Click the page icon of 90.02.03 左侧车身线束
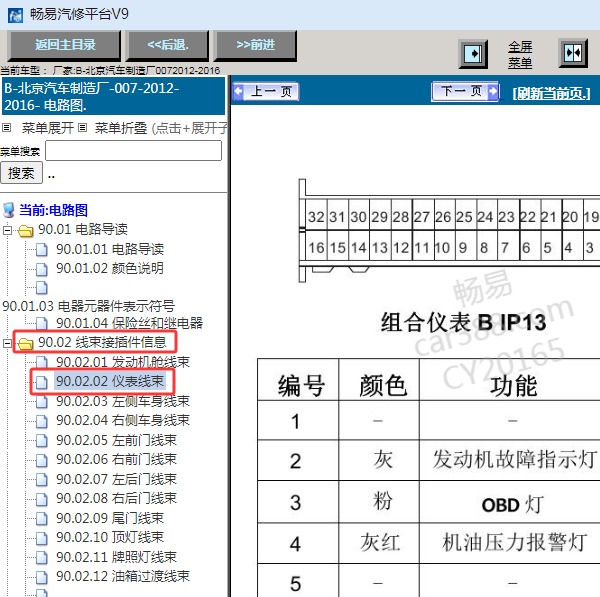 pos(42,402)
